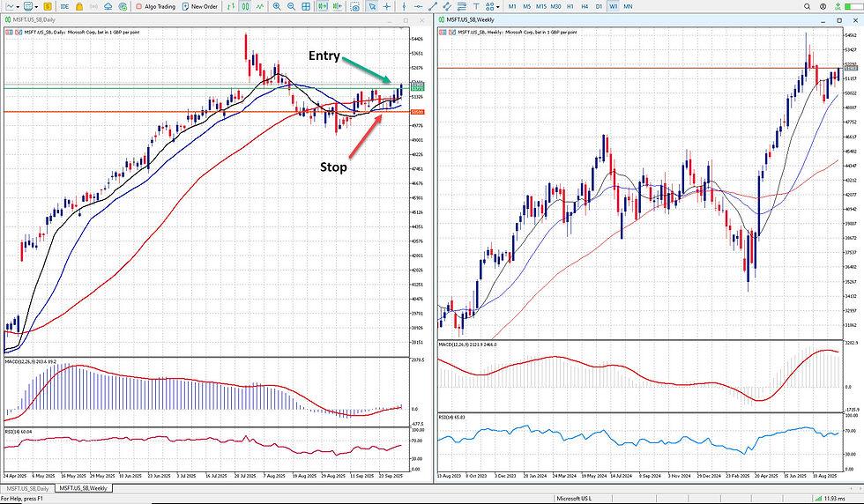Select the trendline drawing tool
The image size is (864, 504).
(434, 7)
